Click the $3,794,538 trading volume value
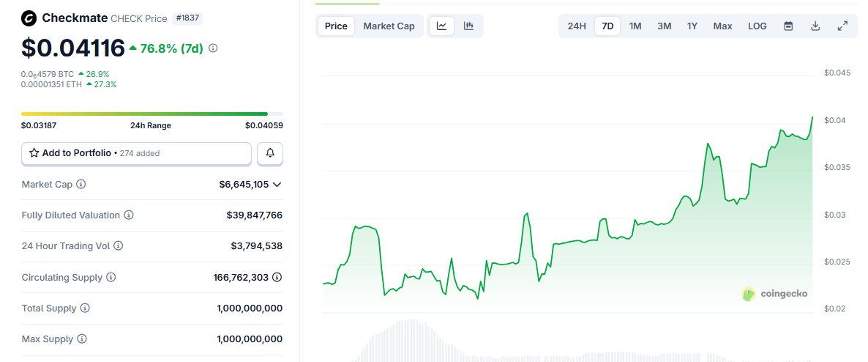Viewport: 868px width, 362px height. tap(257, 245)
